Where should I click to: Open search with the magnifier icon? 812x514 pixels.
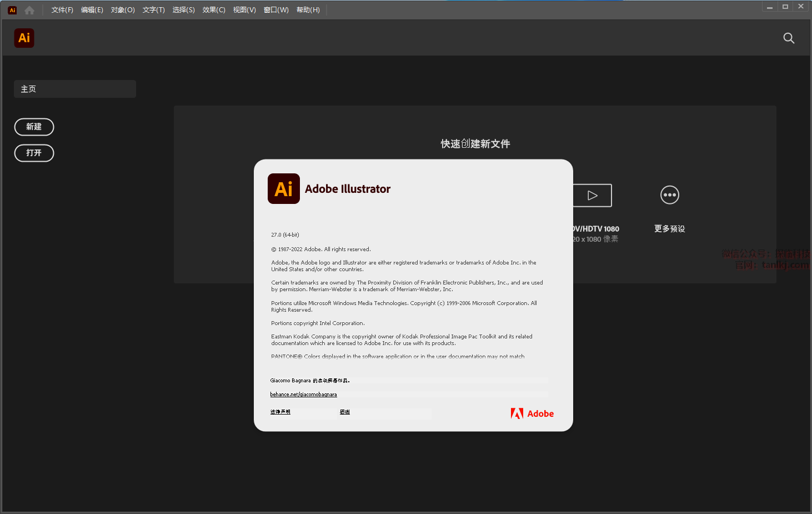point(789,38)
